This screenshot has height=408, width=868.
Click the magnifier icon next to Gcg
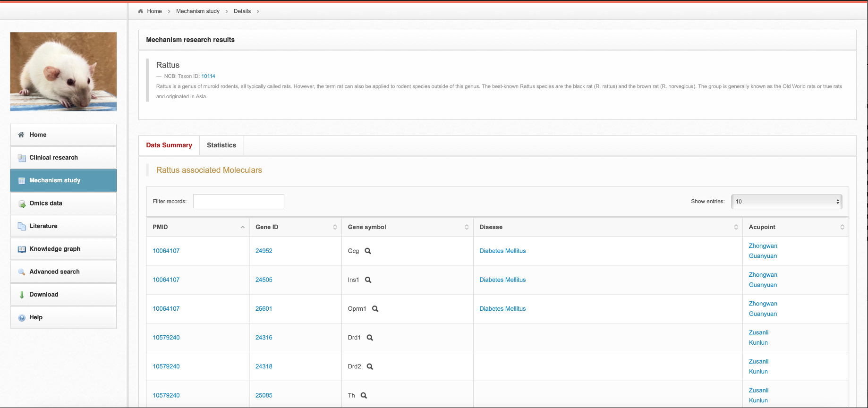coord(367,251)
